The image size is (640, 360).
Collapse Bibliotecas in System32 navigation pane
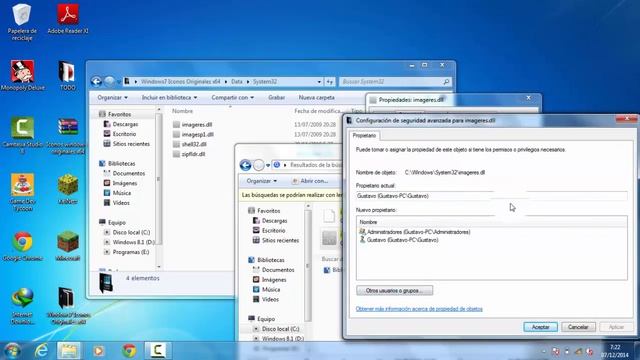click(117, 163)
